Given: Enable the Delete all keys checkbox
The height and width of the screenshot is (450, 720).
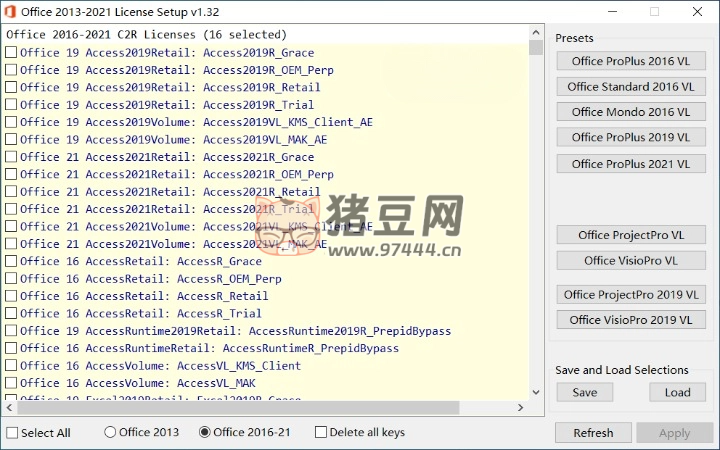Looking at the screenshot, I should (321, 433).
